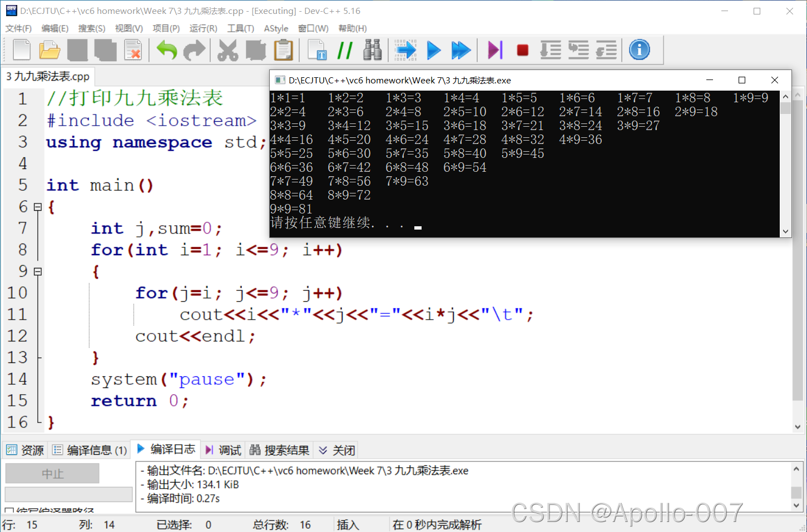Close the file with red X page icon

pos(133,50)
